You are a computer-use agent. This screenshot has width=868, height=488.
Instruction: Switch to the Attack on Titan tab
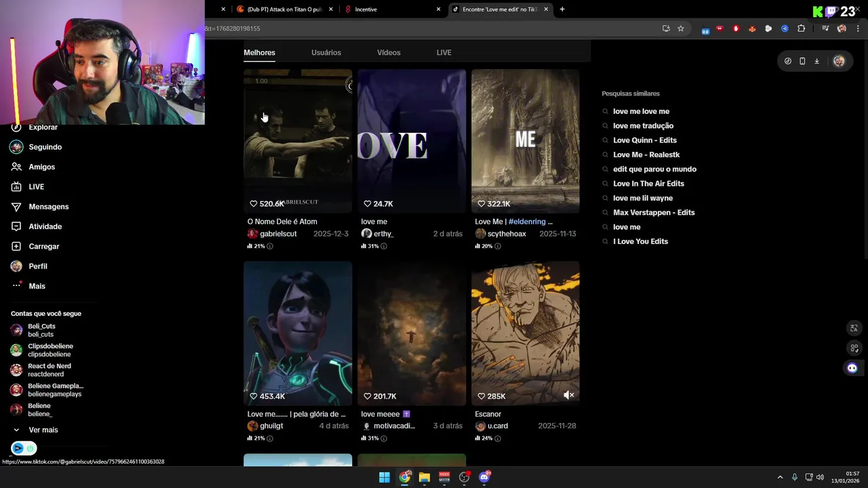coord(284,9)
